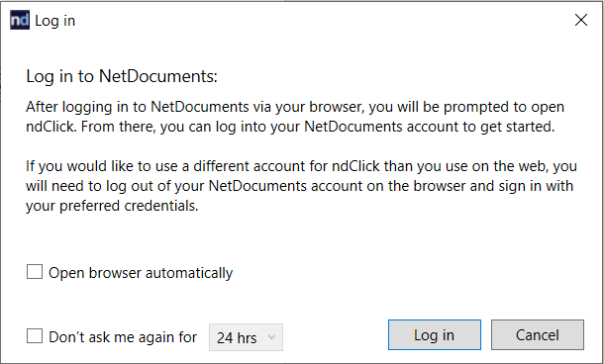Viewport: 604px width, 364px height.
Task: Click the 'Don't ask me again for' label
Action: click(x=123, y=337)
